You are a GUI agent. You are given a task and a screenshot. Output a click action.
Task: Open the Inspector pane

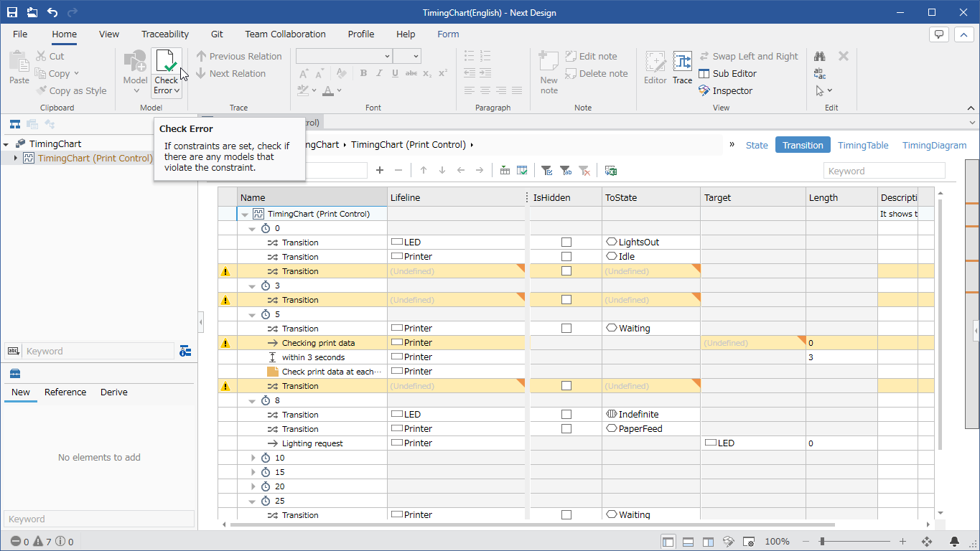point(725,90)
